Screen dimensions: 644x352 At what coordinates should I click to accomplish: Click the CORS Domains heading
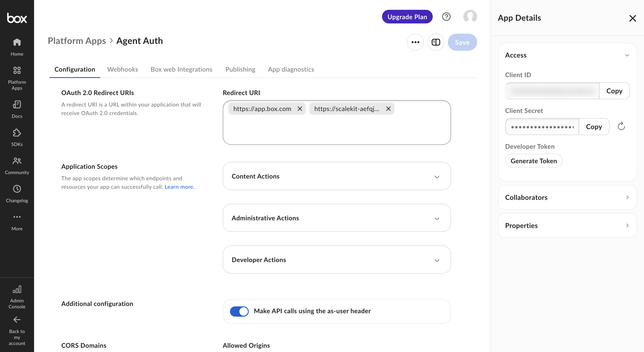84,345
